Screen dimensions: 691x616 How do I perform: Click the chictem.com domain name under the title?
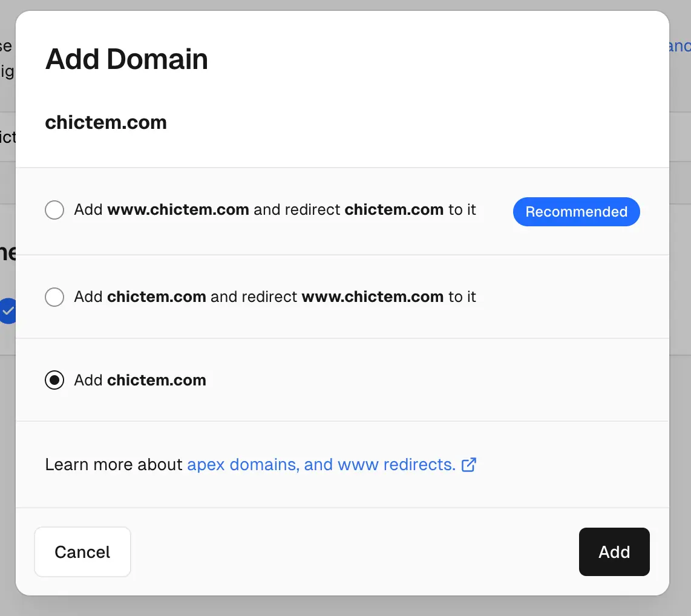(x=106, y=123)
